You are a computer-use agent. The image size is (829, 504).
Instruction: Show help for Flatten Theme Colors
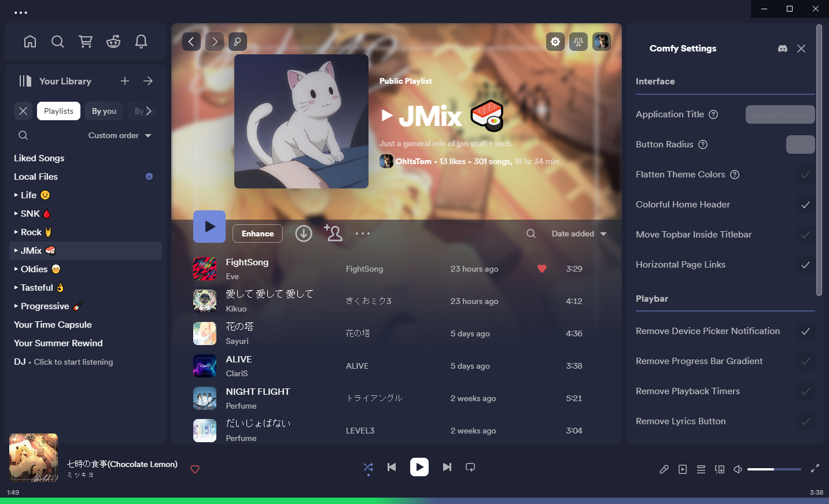click(735, 175)
